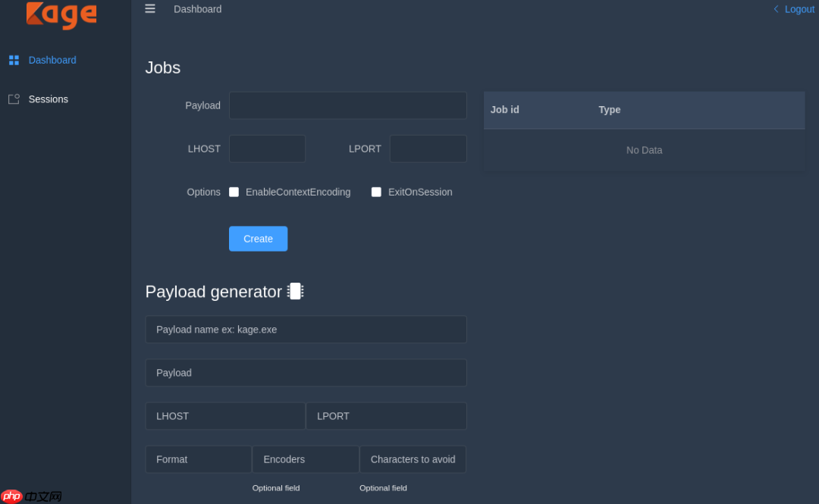Focus the Jobs LHOST input field
This screenshot has width=819, height=504.
tap(268, 149)
